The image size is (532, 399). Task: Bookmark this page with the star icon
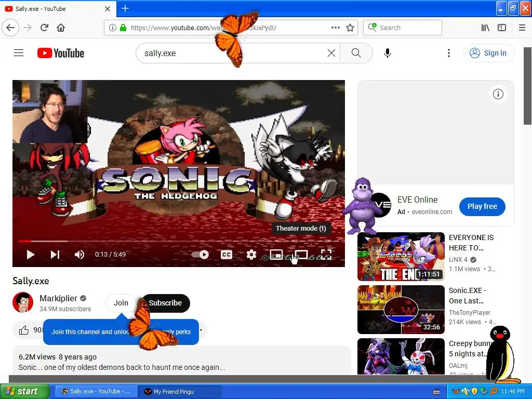[350, 28]
